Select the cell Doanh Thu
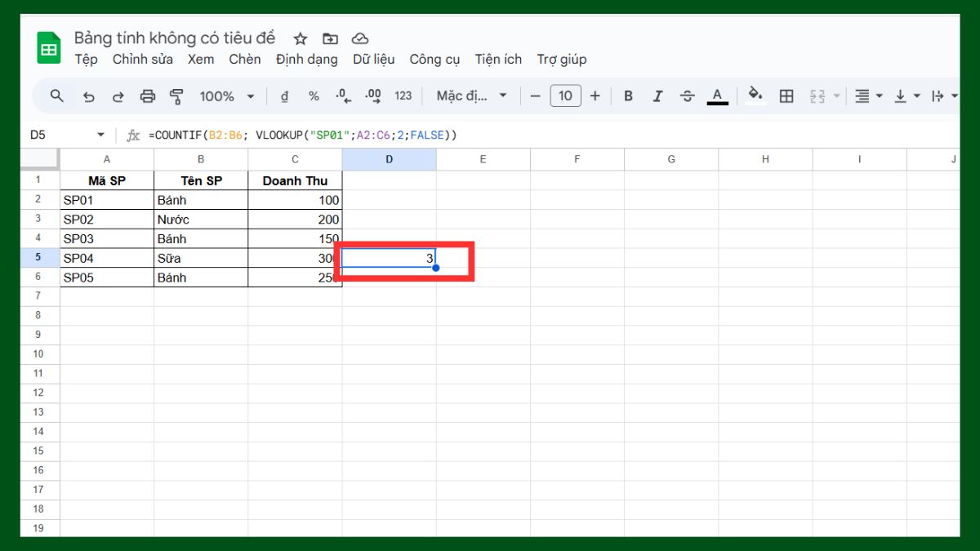 [x=295, y=180]
